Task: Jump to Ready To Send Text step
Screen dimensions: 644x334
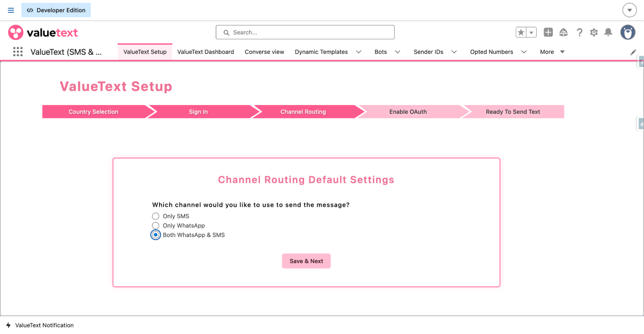Action: [x=513, y=112]
